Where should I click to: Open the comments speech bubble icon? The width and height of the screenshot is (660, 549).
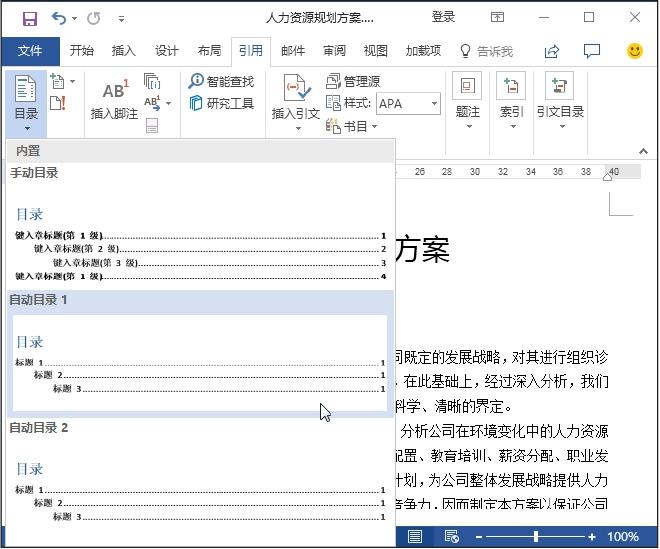click(x=592, y=51)
